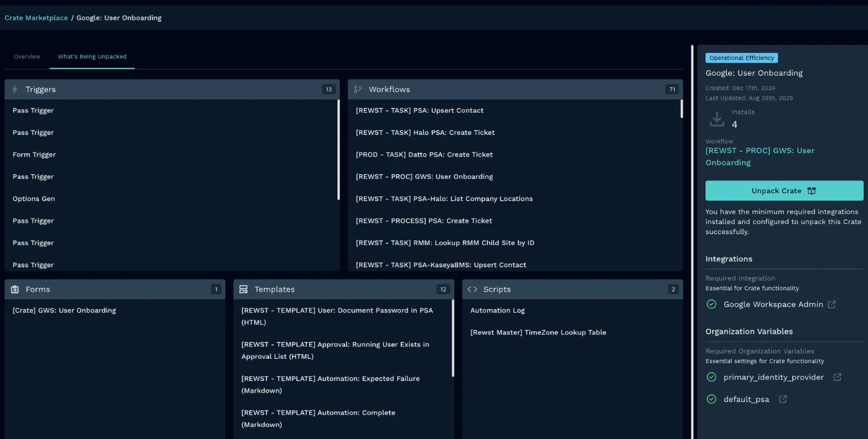Click the green check beside Google Workspace Admin
Screen dimensions: 868x439
[712, 305]
